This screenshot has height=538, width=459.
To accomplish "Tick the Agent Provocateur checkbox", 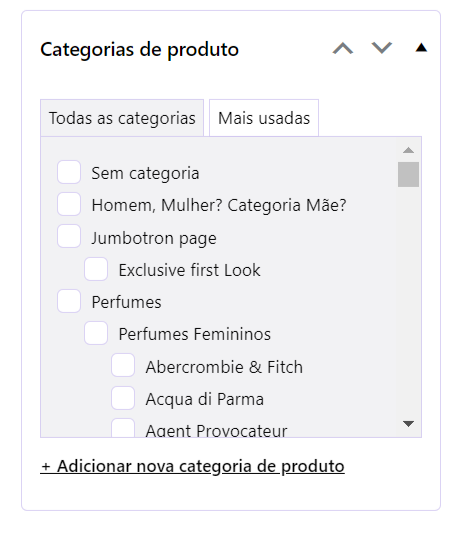I will tap(123, 428).
